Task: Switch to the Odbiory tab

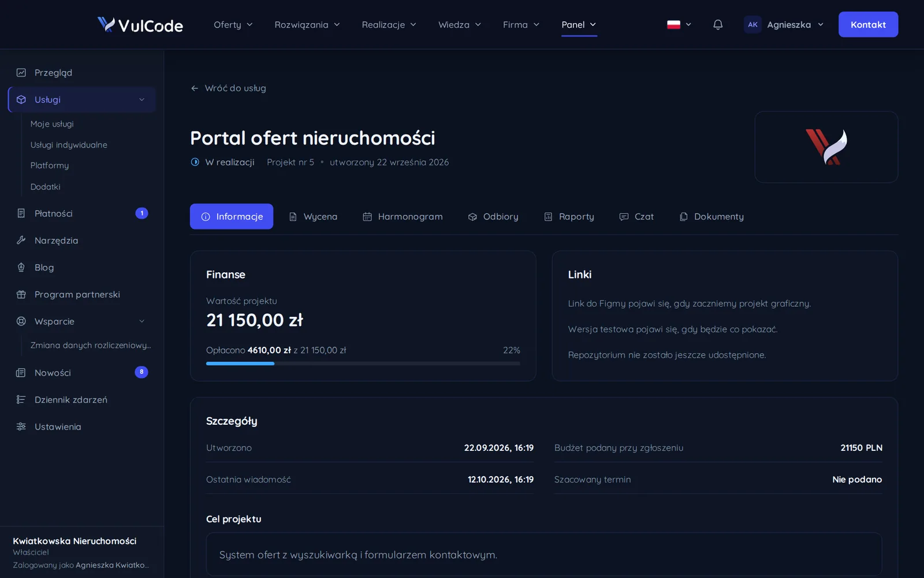Action: [493, 217]
